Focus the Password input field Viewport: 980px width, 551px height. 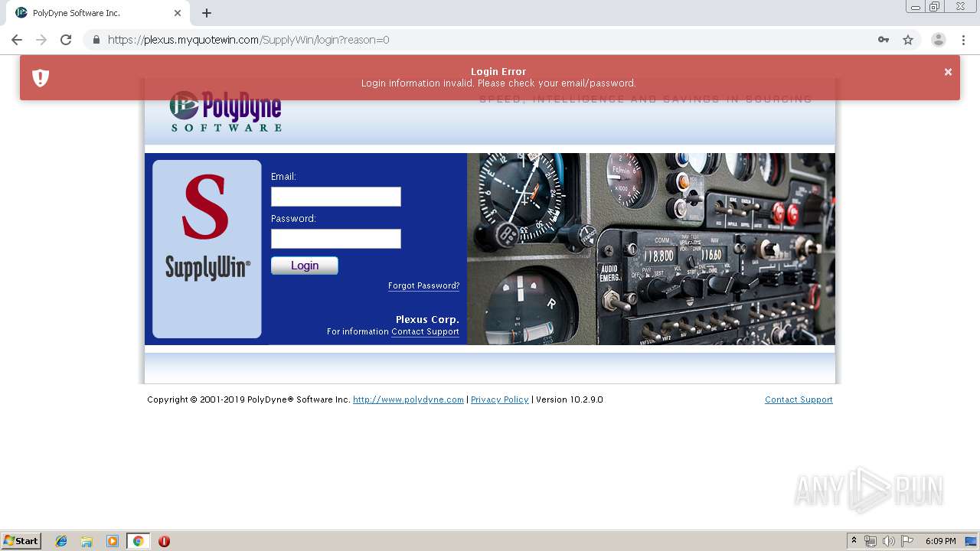point(336,239)
